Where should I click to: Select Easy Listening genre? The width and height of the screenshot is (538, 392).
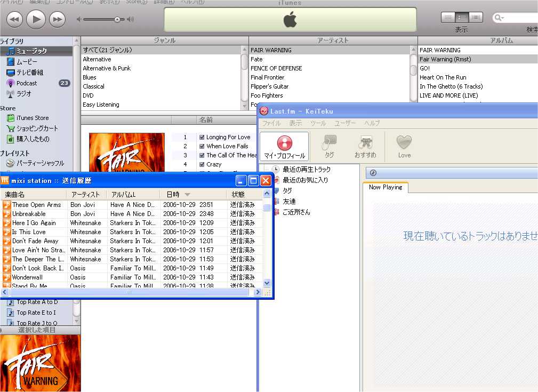[161, 105]
